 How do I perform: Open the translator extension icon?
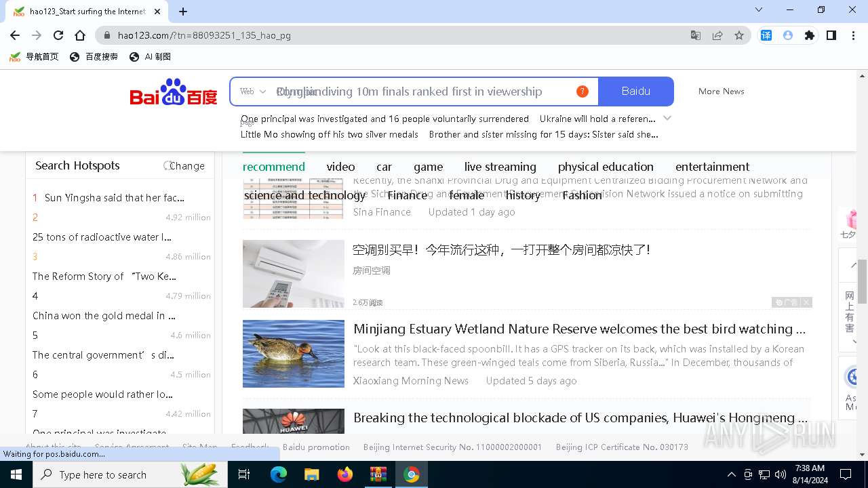point(766,35)
